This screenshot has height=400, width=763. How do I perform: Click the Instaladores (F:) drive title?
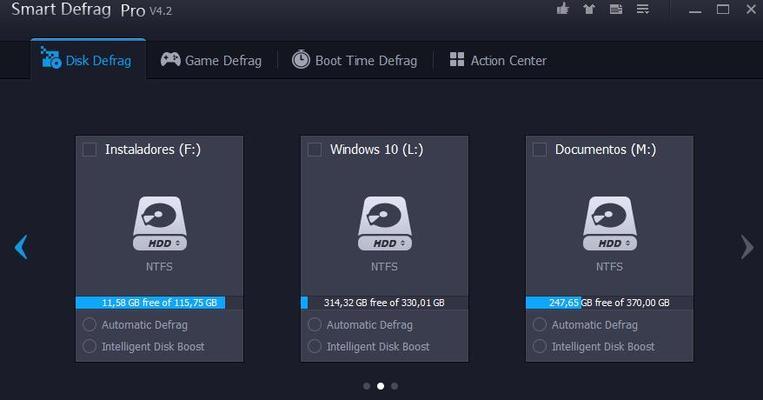click(153, 149)
